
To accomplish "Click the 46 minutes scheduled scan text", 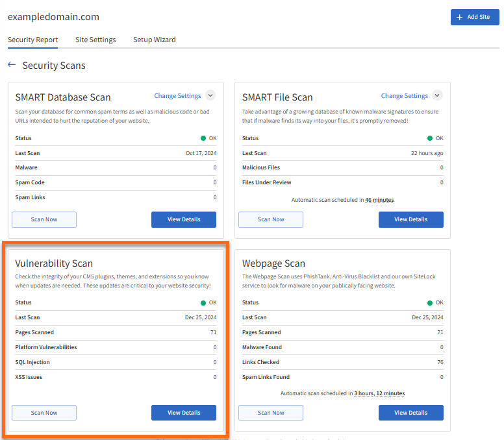I will (x=379, y=200).
